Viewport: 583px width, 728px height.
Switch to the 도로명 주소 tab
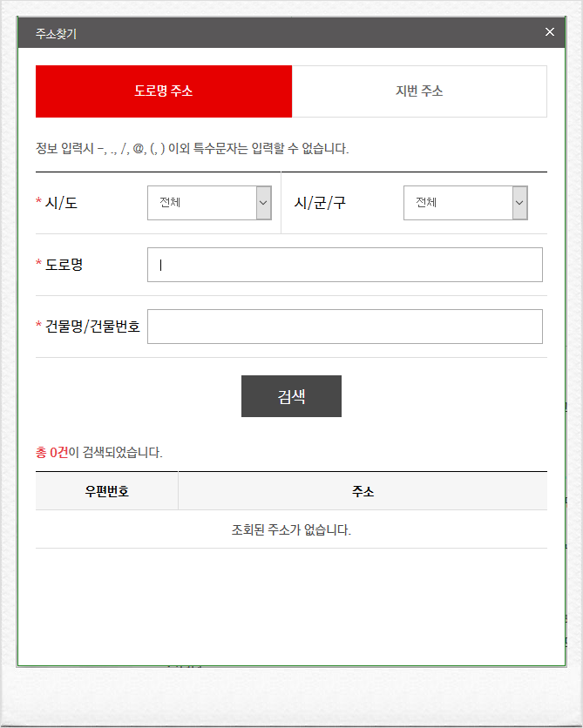pos(164,91)
